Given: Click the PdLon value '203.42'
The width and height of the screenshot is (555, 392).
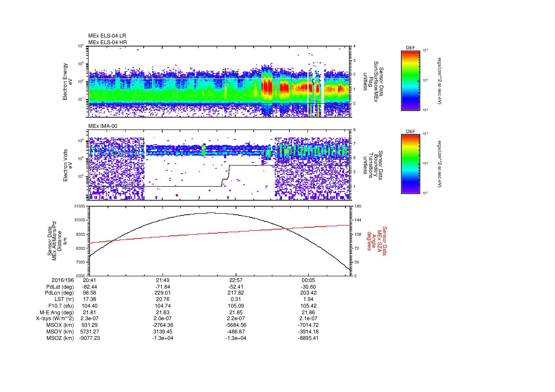Looking at the screenshot, I should coord(308,293).
